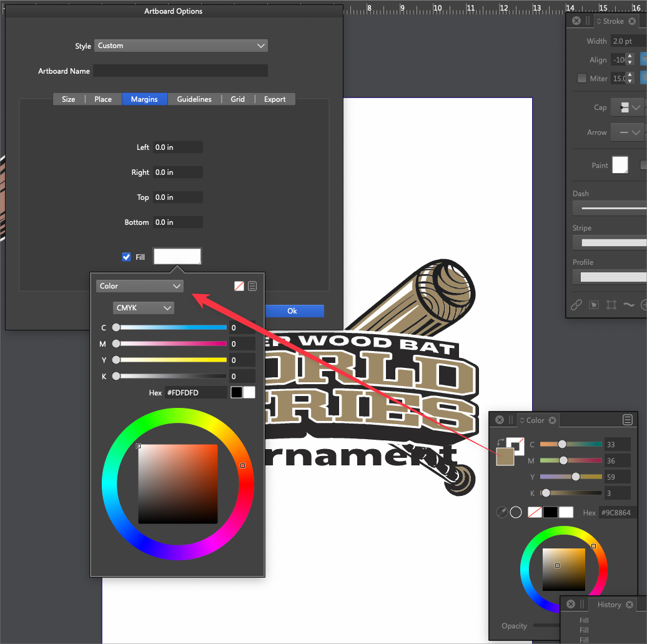Uncheck the Fill checkbox in Artboard Options
Screen dimensions: 647x644
[x=127, y=257]
